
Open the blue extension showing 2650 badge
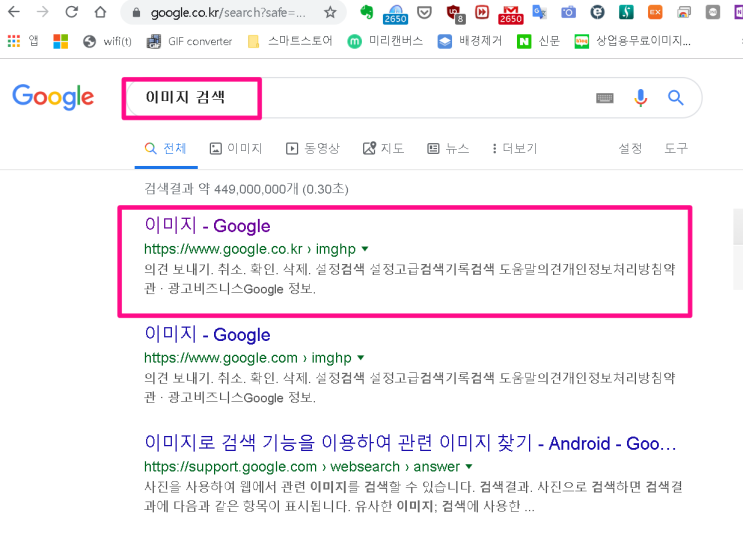(395, 14)
